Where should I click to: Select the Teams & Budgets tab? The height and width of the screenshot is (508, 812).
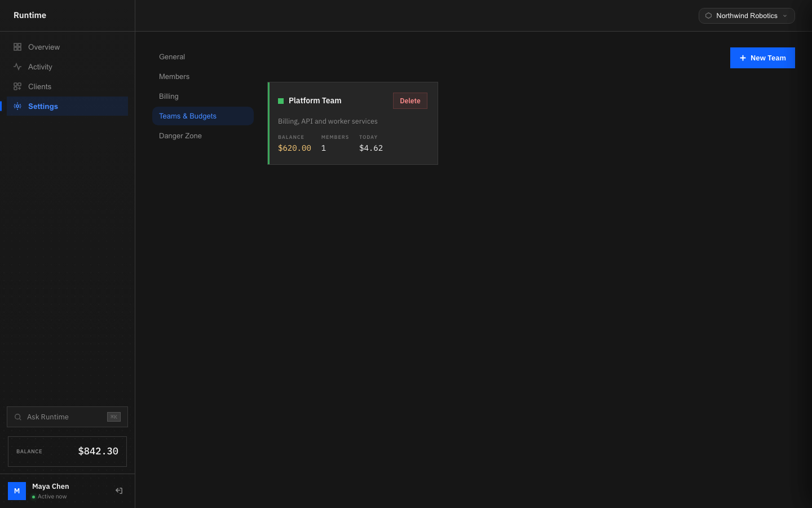[203, 116]
